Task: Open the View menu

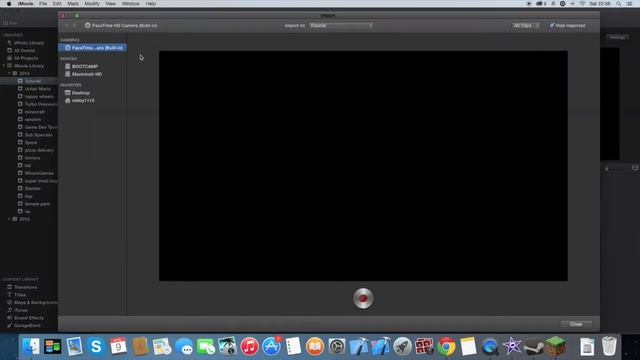Action: pyautogui.click(x=110, y=4)
